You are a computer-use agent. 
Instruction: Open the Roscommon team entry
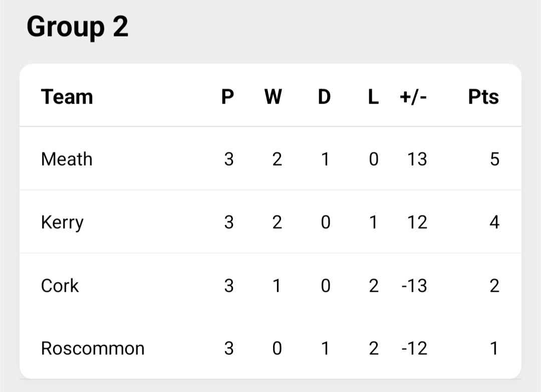(x=93, y=348)
